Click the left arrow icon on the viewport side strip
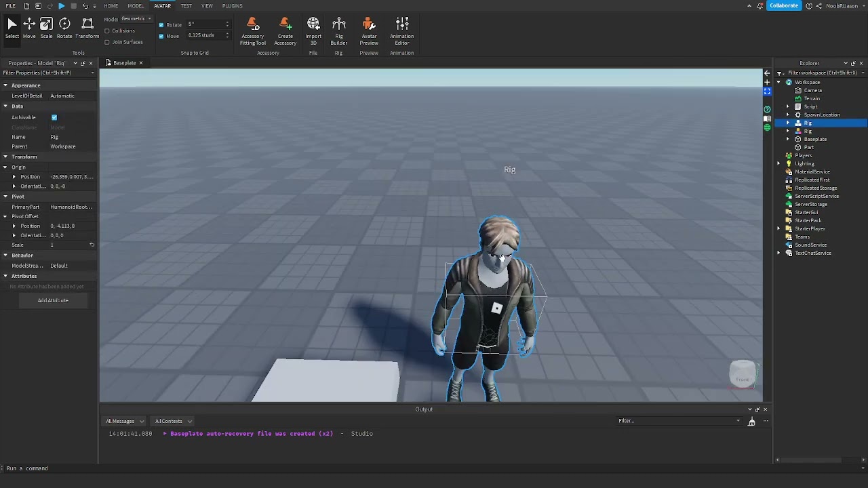This screenshot has height=488, width=868. [x=767, y=73]
